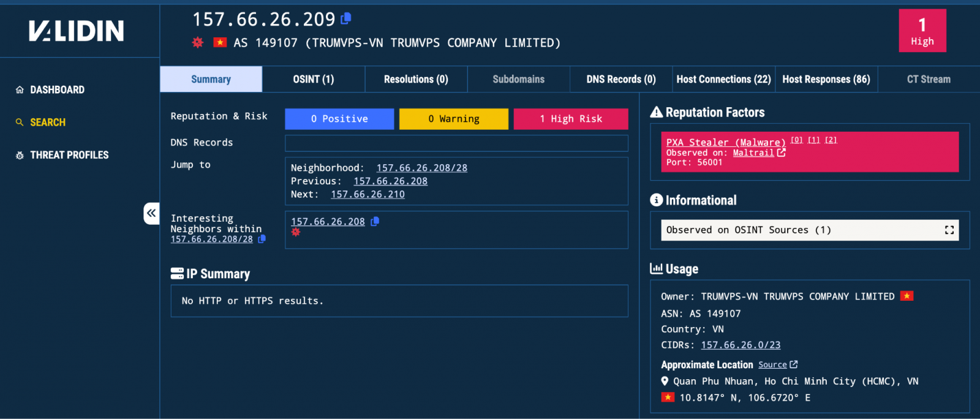Open Threat Profiles in sidebar
Image resolution: width=980 pixels, height=419 pixels.
(x=69, y=155)
